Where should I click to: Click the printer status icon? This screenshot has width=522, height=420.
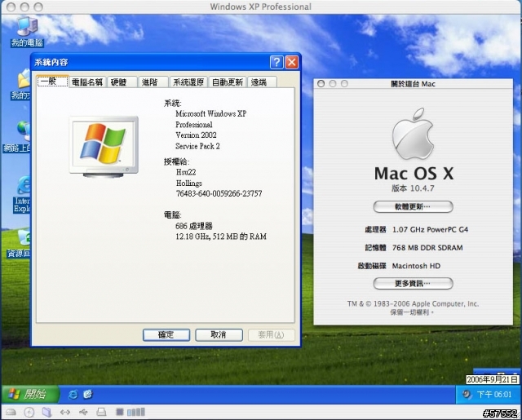coord(101,413)
